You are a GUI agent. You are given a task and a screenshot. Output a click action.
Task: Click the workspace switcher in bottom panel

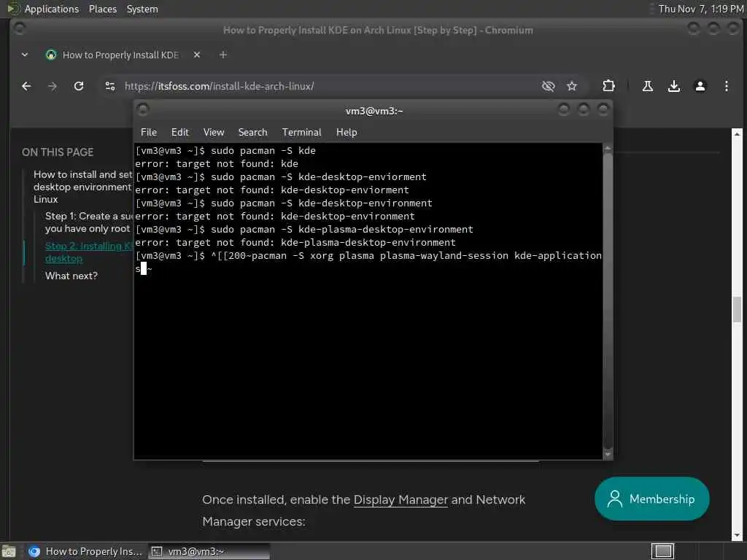[x=662, y=551]
